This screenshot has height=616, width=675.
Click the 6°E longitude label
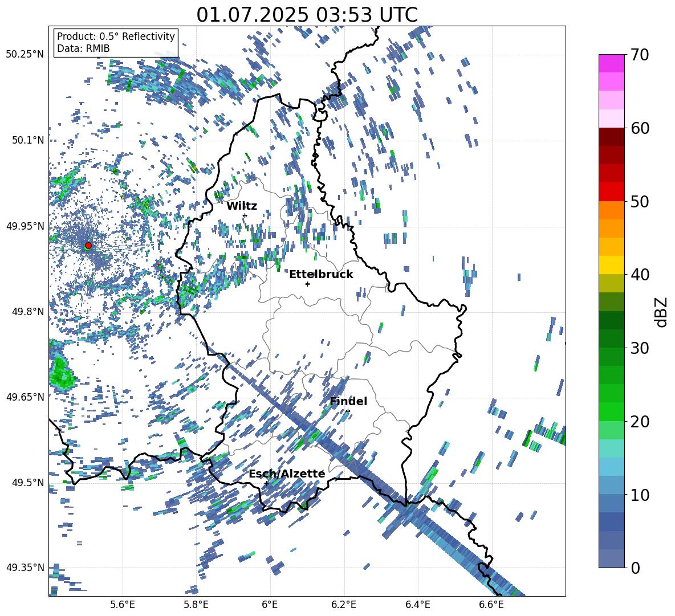pos(270,605)
